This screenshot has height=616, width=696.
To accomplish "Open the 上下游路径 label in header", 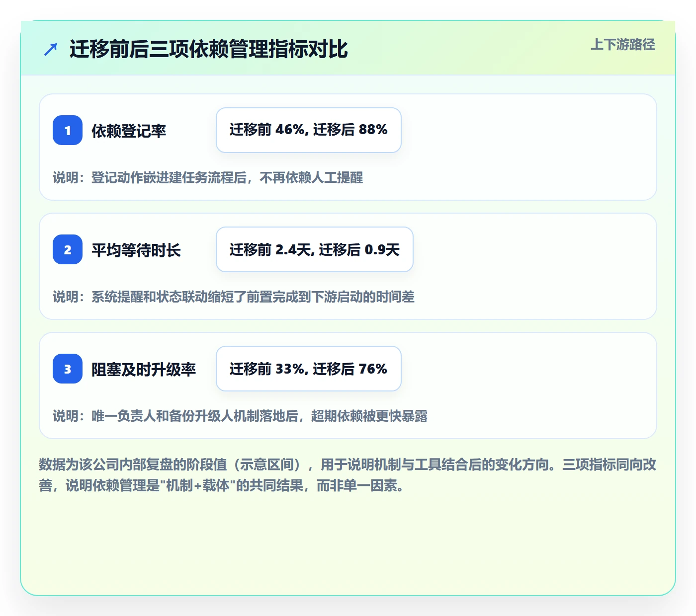I will pos(623,45).
